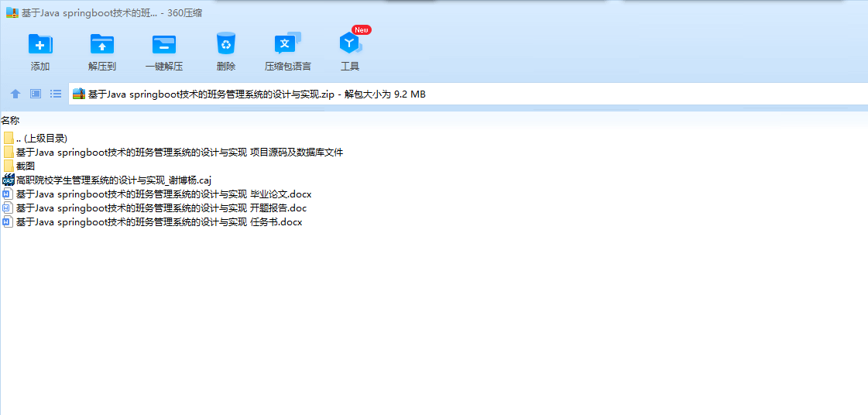Click the 名称 column header
868x415 pixels.
10,121
